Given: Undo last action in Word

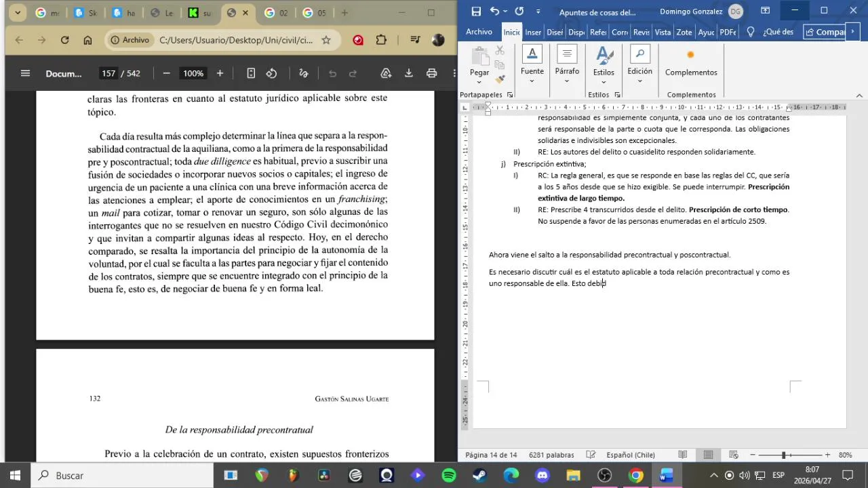Looking at the screenshot, I should coord(494,12).
